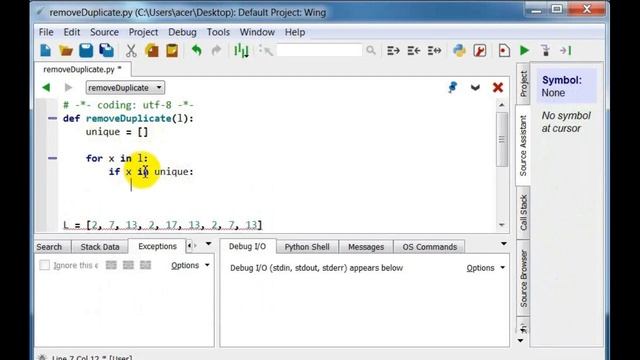Go forward with the gray right arrow
This screenshot has width=640, height=360.
click(68, 87)
